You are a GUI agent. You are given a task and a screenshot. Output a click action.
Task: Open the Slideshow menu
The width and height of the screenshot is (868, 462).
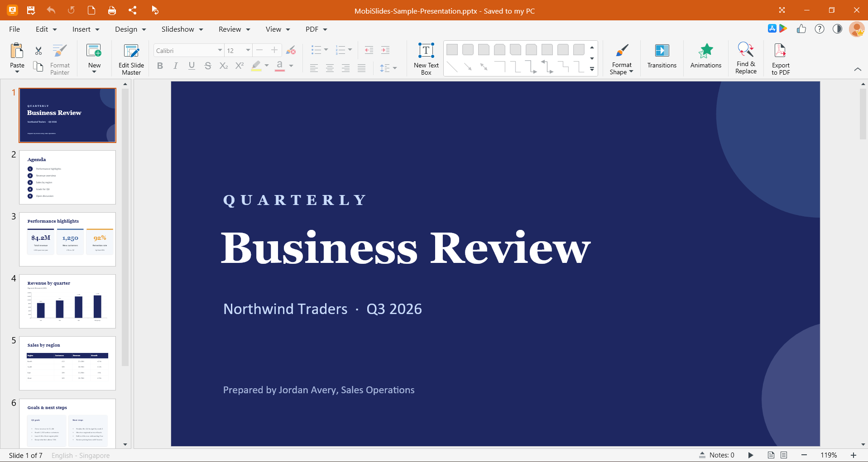pyautogui.click(x=182, y=29)
